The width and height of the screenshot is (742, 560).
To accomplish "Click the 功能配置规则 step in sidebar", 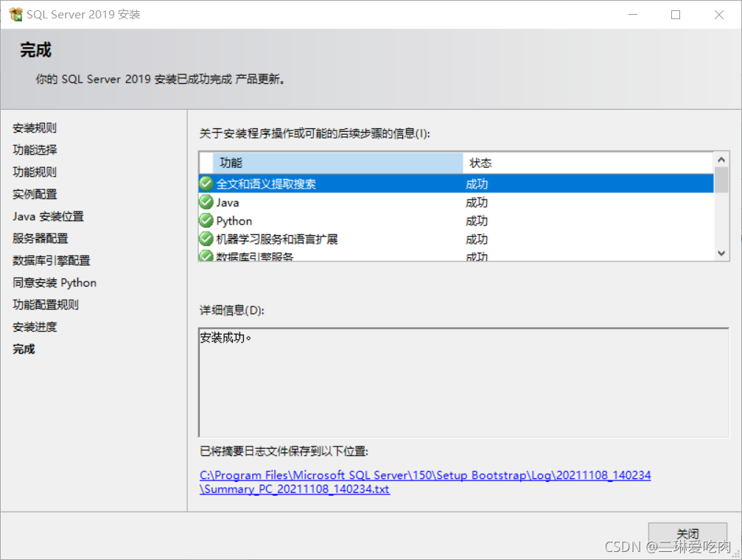I will point(46,304).
